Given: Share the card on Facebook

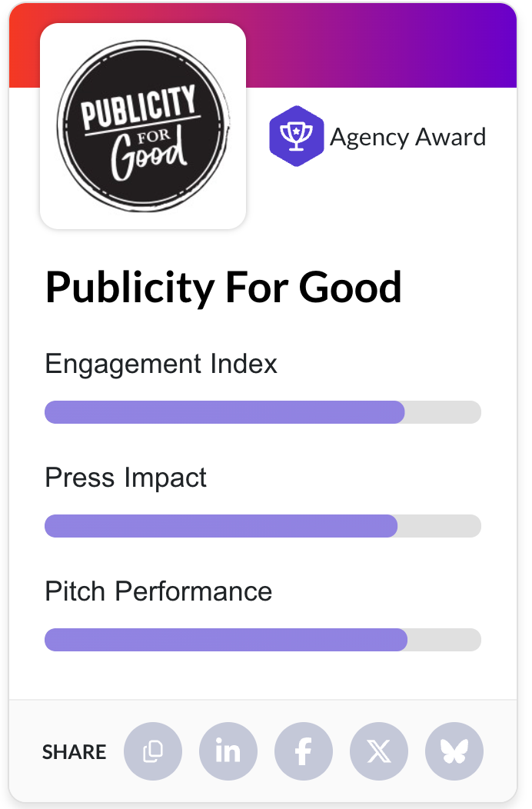Looking at the screenshot, I should [x=304, y=751].
